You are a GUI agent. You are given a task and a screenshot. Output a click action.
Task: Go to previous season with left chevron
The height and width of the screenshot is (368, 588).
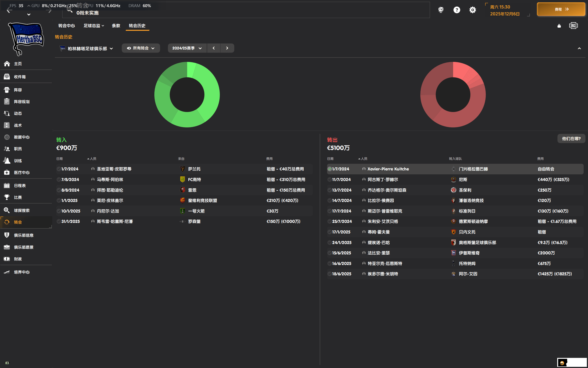pos(214,48)
